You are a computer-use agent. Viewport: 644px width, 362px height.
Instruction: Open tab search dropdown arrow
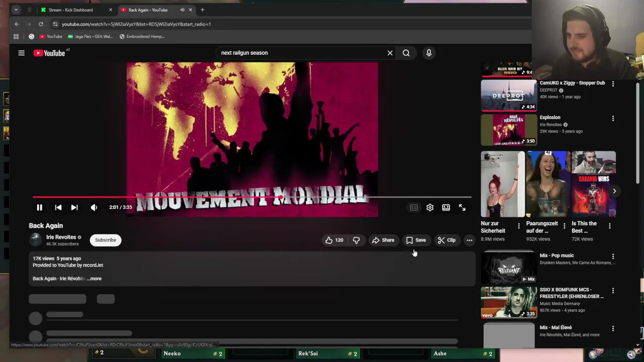[16, 10]
